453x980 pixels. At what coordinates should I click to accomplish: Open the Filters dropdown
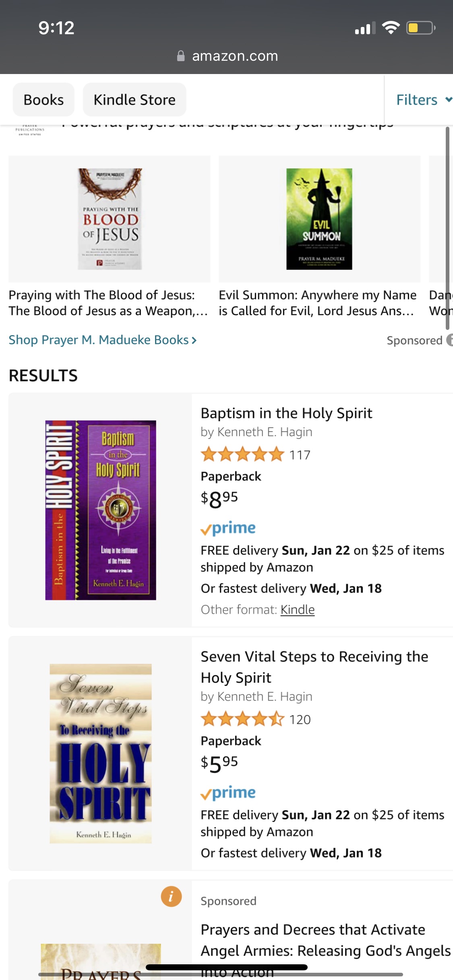[x=423, y=100]
